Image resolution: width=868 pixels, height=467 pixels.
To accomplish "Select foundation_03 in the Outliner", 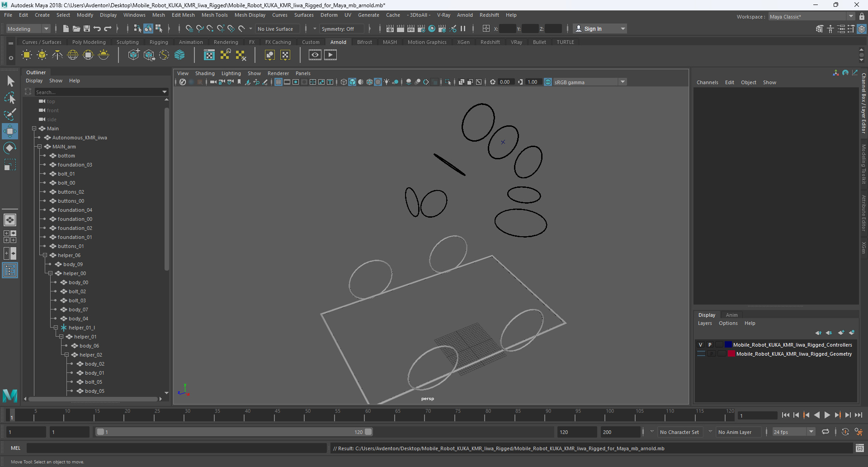I will tap(75, 165).
